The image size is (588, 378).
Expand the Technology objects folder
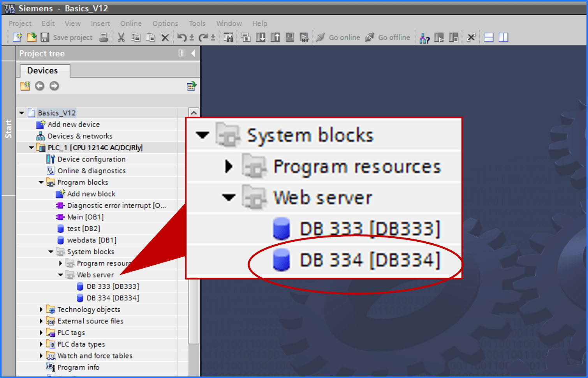[41, 309]
